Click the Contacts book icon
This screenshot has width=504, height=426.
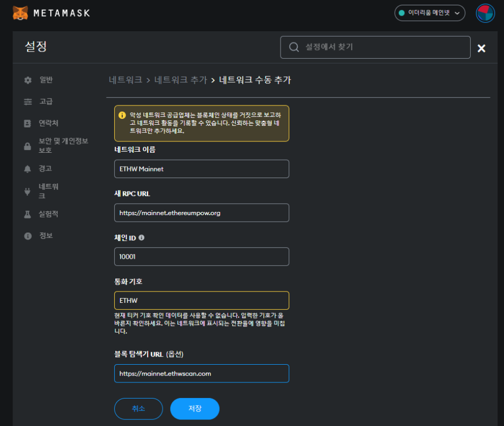[x=27, y=123]
